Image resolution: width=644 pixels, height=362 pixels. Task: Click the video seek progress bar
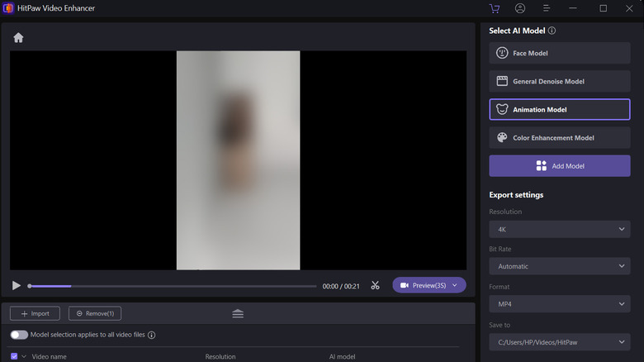[x=173, y=286]
